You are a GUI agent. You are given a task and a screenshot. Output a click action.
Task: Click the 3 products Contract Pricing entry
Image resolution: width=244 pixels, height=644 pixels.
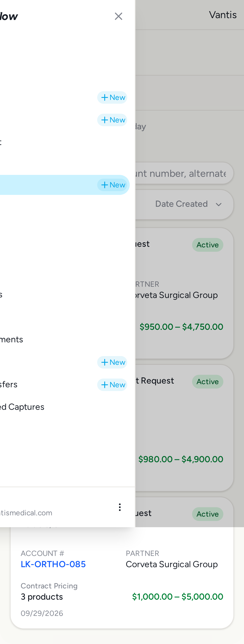42,597
